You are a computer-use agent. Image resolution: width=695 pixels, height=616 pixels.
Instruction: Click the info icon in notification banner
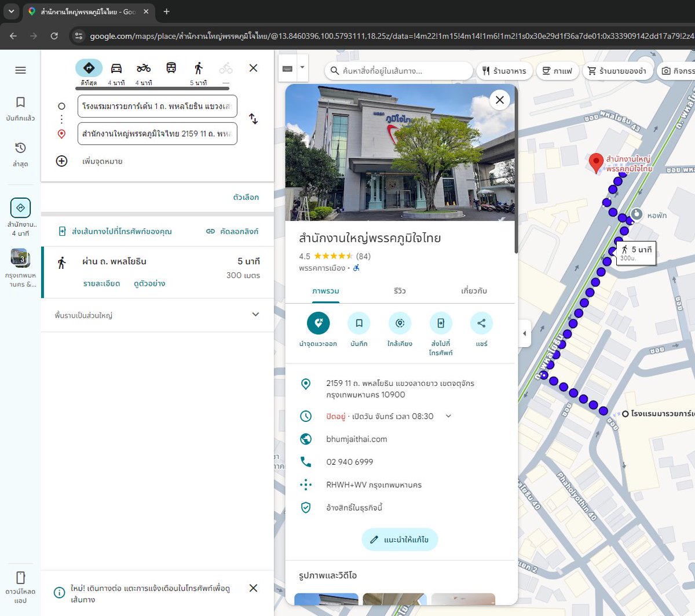pyautogui.click(x=59, y=592)
